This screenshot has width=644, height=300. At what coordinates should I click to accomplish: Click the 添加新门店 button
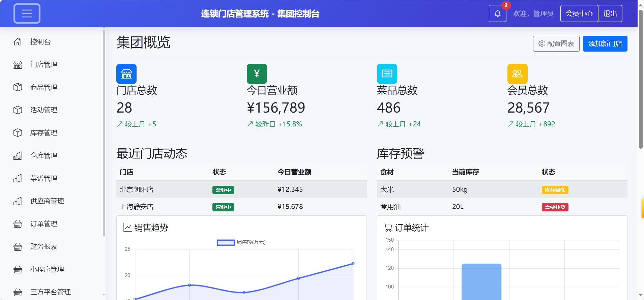pyautogui.click(x=605, y=44)
